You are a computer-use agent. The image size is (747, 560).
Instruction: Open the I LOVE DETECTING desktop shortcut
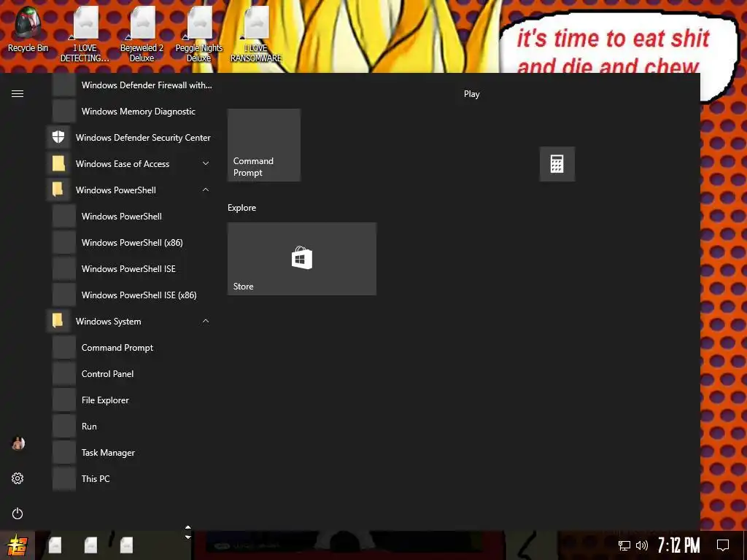point(85,34)
